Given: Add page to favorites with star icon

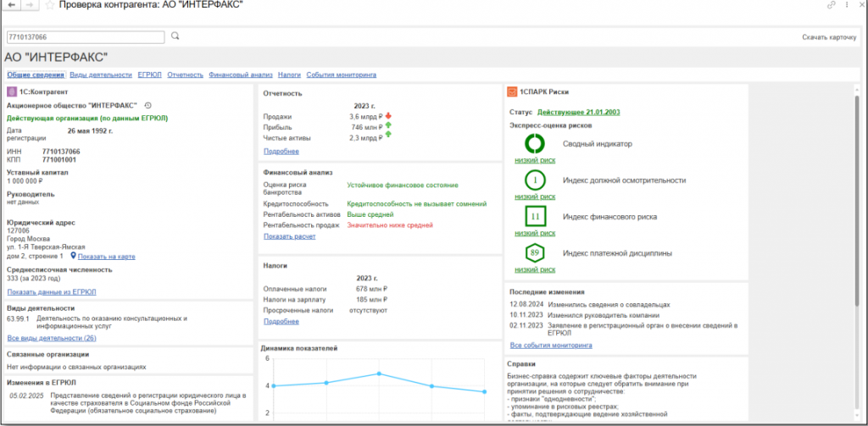Looking at the screenshot, I should (50, 5).
